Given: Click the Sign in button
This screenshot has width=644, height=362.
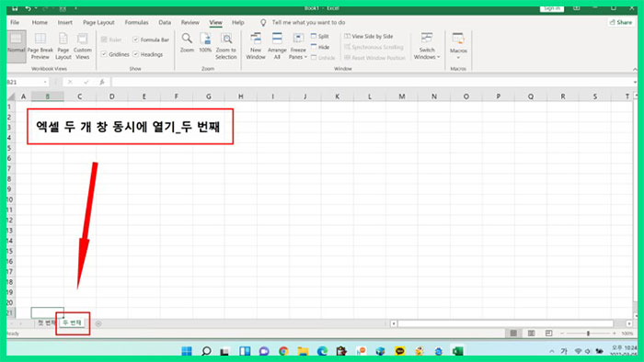Looking at the screenshot, I should pos(552,8).
